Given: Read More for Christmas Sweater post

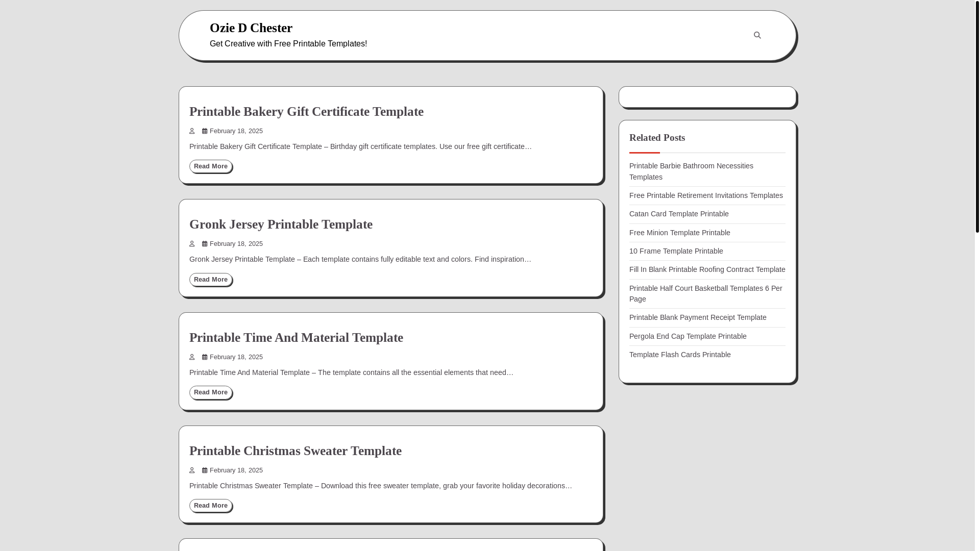Looking at the screenshot, I should [211, 506].
